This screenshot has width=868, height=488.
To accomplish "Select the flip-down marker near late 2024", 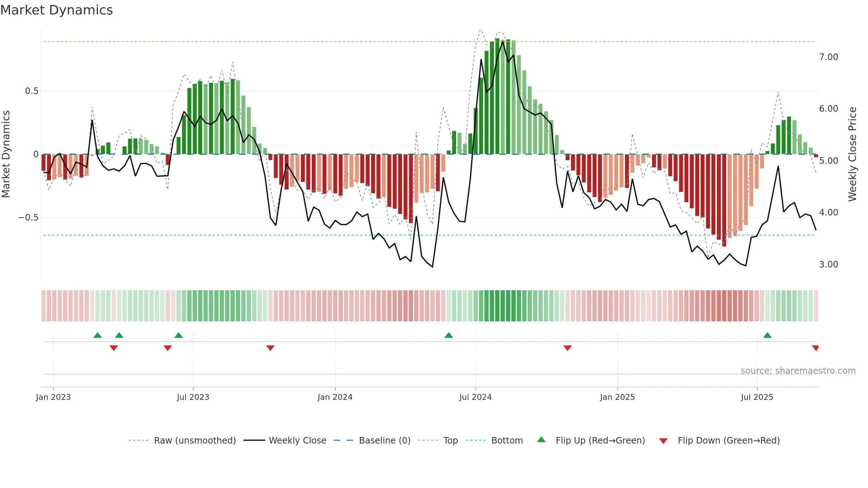I will (x=567, y=348).
